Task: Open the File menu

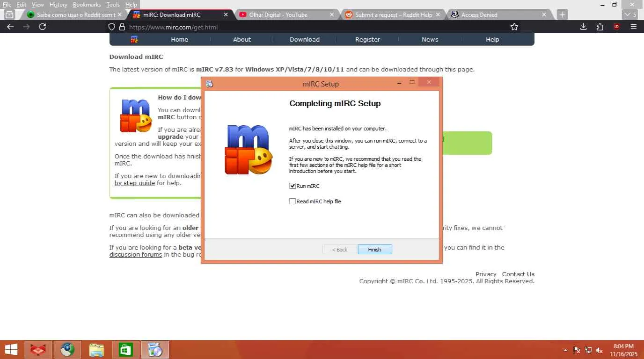Action: [7, 4]
